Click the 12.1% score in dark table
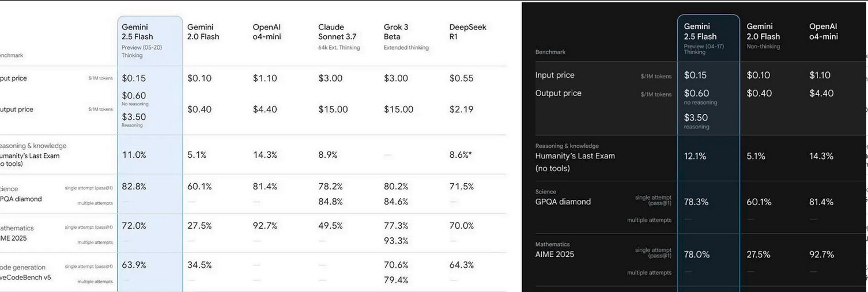The height and width of the screenshot is (292, 868). (695, 156)
